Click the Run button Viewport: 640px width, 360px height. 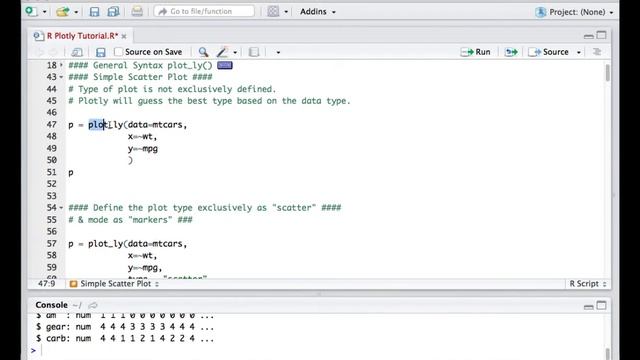(476, 52)
